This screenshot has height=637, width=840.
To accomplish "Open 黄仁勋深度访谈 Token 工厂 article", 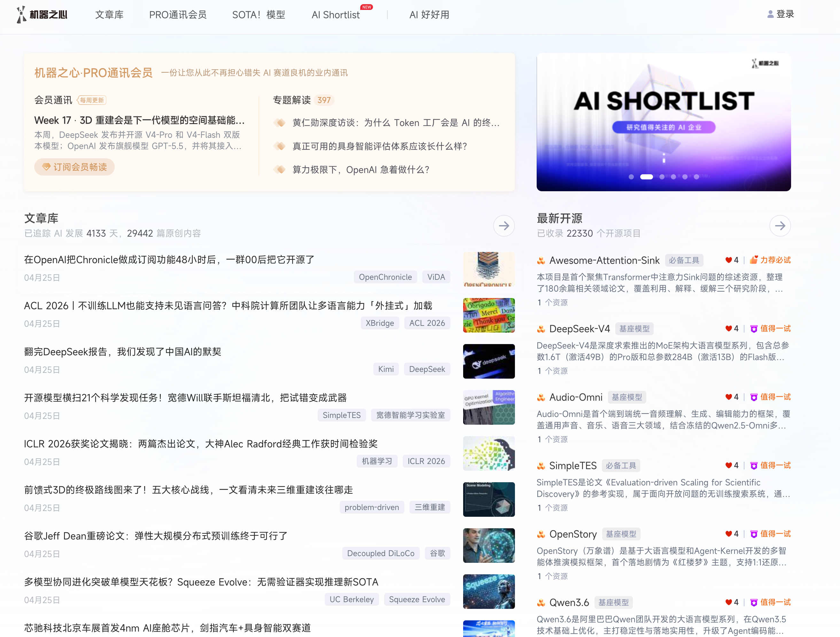I will click(396, 123).
